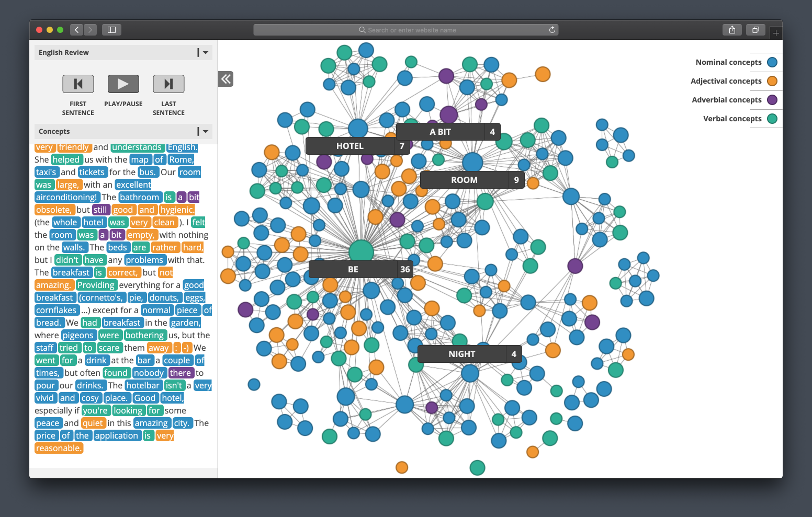The image size is (812, 517).
Task: Click the concept word 'looking'
Action: pos(128,410)
